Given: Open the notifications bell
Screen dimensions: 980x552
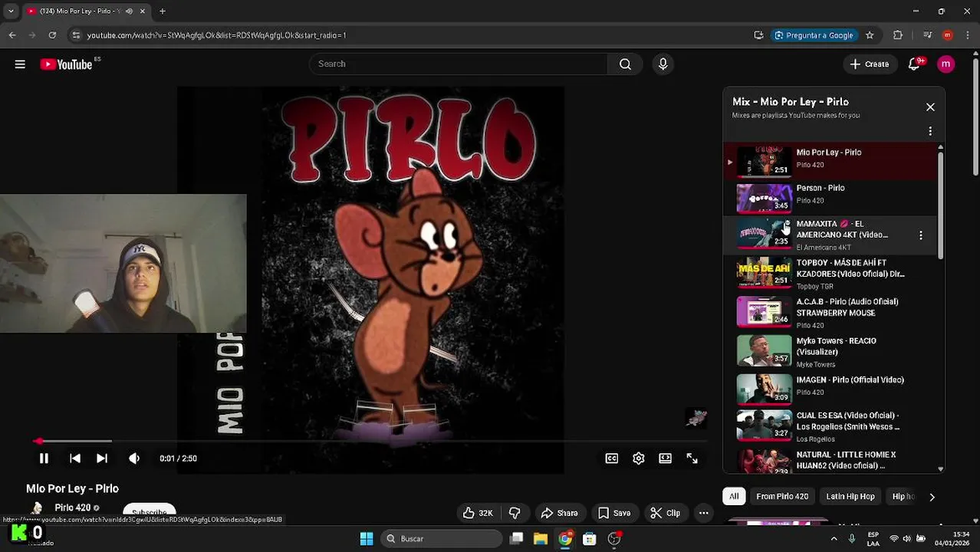Looking at the screenshot, I should (x=914, y=64).
